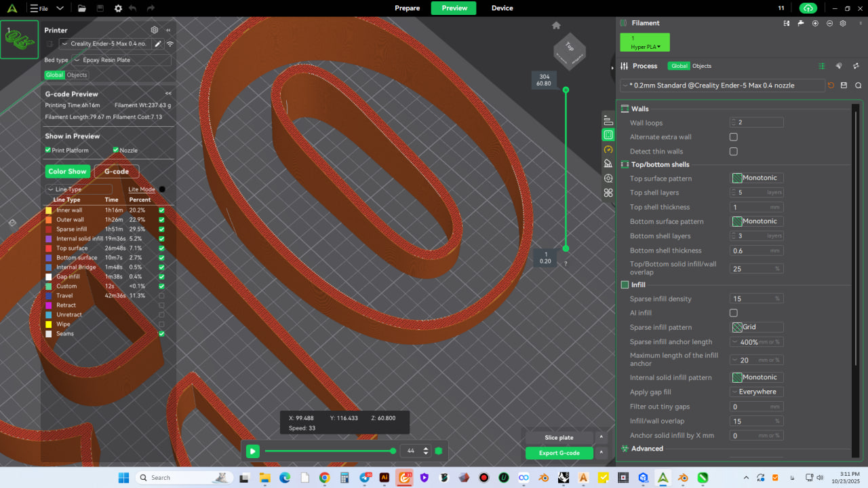Uncheck the Print Platform checkbox

pos(48,150)
